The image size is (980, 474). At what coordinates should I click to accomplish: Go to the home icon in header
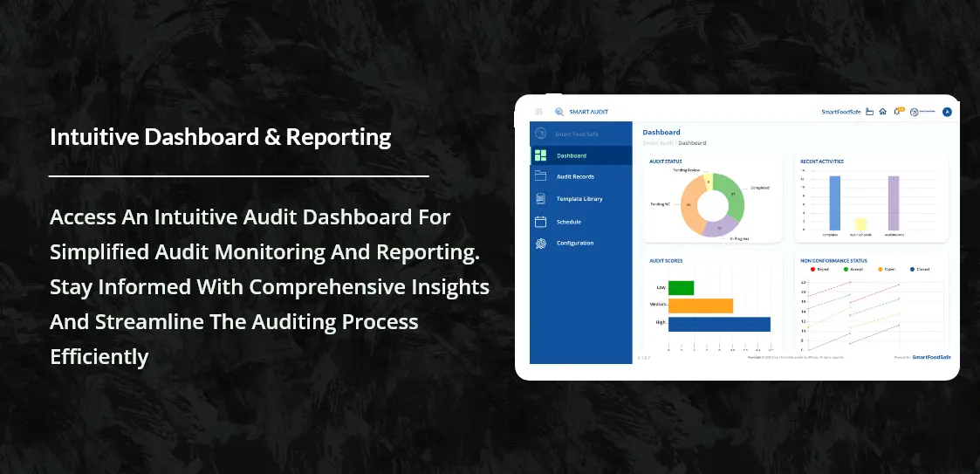(882, 112)
